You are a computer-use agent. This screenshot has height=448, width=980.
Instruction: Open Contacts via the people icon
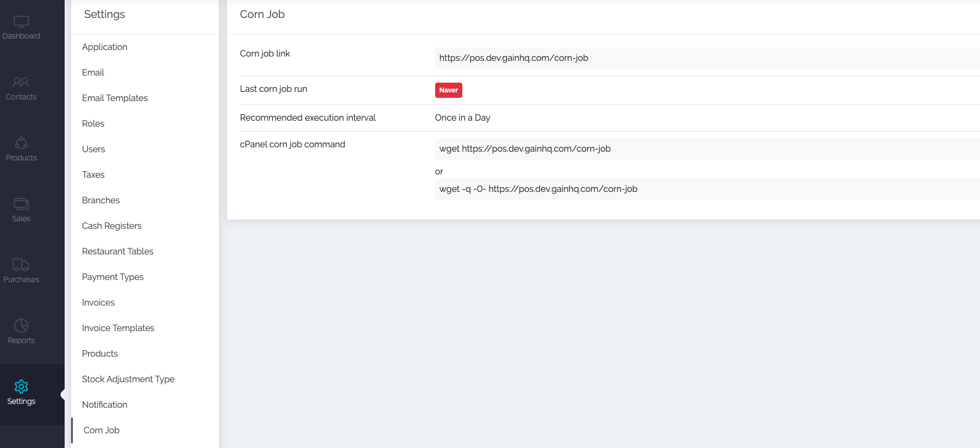coord(21,83)
